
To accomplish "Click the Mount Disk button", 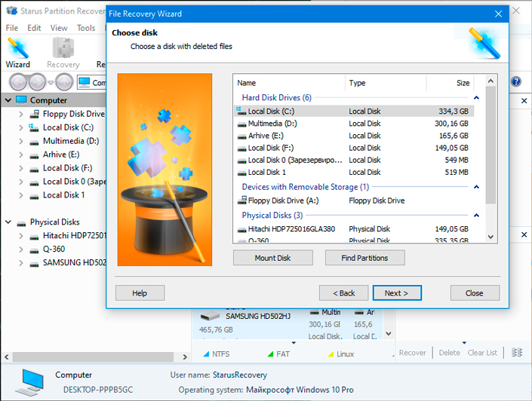I will click(x=272, y=258).
